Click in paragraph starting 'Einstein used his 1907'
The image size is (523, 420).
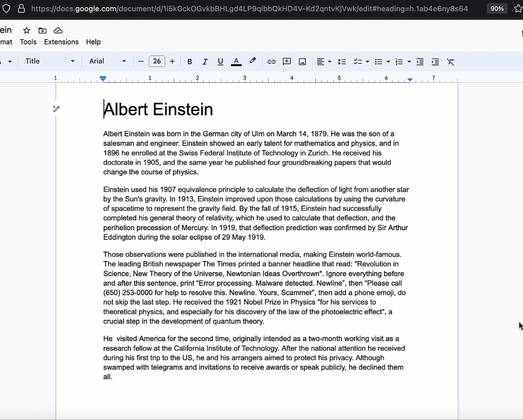click(x=256, y=213)
